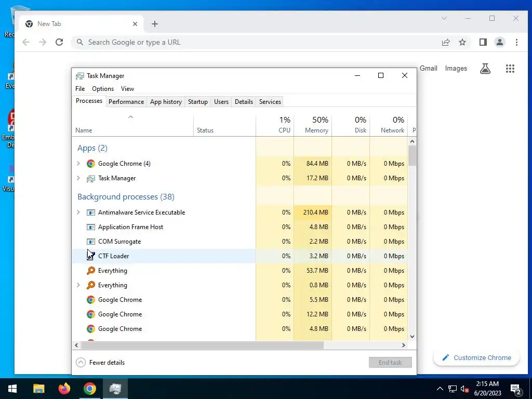Switch to the Services tab

click(270, 102)
